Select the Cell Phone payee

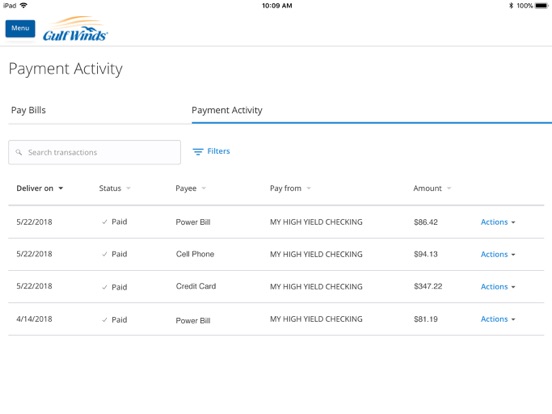coord(195,254)
